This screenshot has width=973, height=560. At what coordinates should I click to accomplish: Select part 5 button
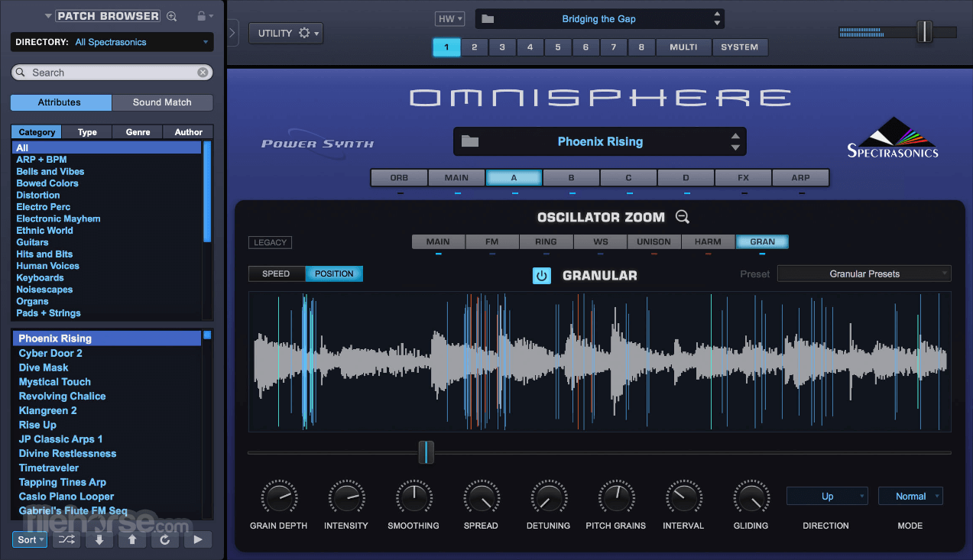pyautogui.click(x=558, y=47)
